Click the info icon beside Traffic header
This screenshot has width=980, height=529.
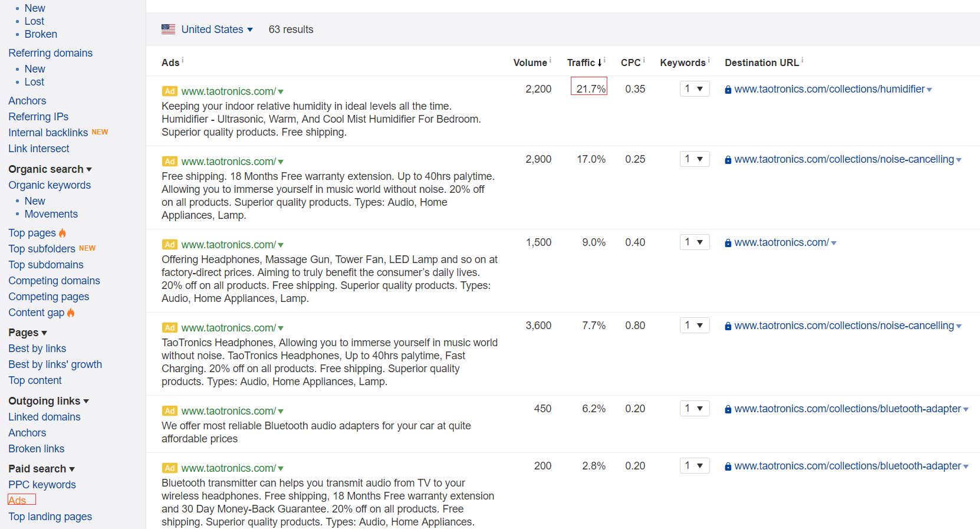coord(604,60)
